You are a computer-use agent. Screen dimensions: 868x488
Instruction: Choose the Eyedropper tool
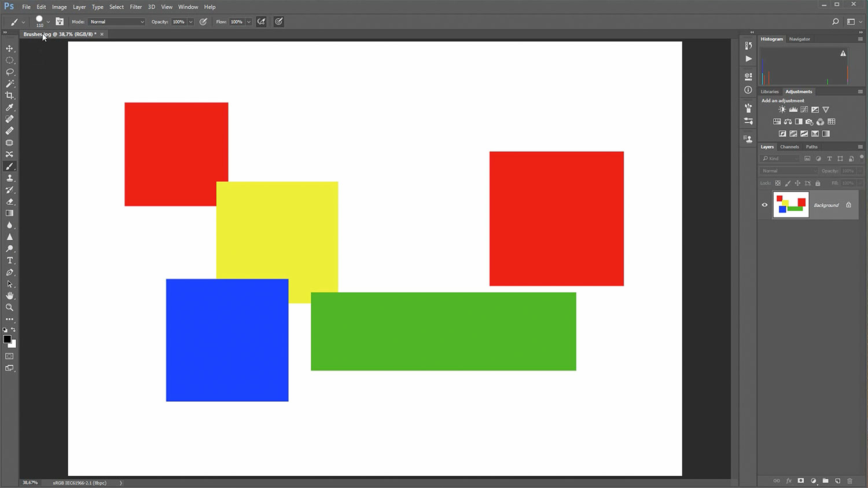click(9, 108)
